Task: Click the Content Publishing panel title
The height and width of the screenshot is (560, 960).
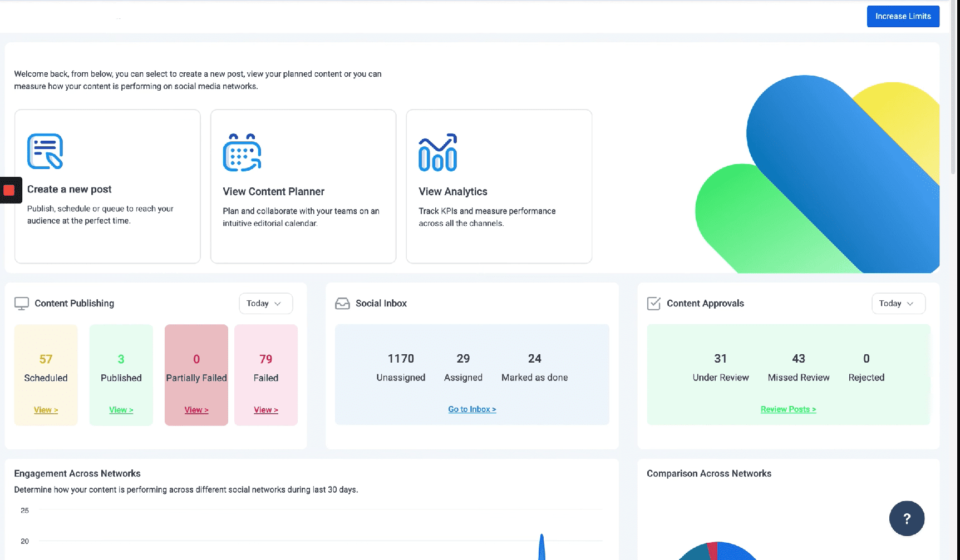Action: (x=74, y=303)
